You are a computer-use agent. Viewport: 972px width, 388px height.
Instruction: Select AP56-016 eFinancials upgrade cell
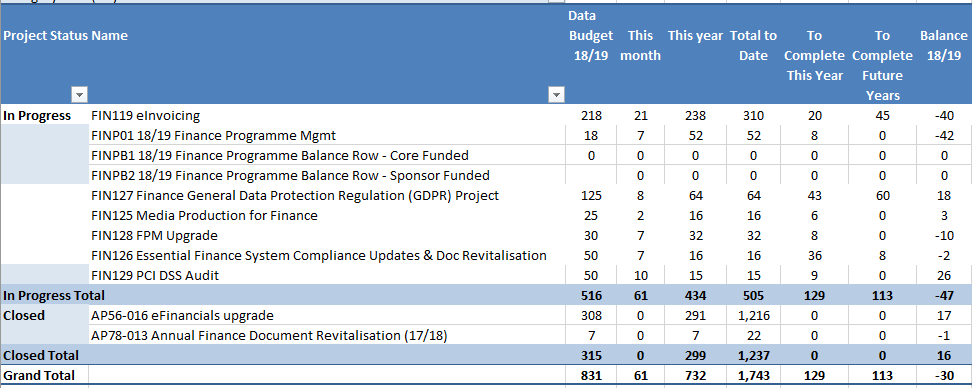click(182, 315)
